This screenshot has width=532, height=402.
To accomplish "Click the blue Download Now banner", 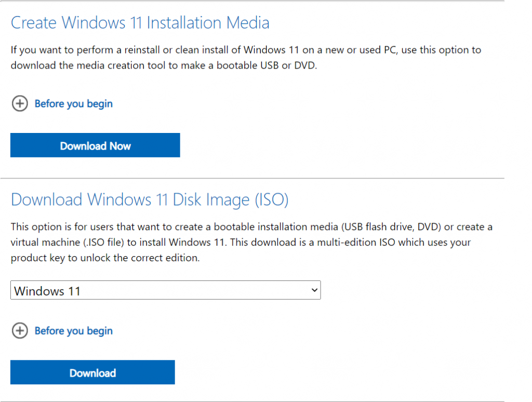I will [x=95, y=145].
